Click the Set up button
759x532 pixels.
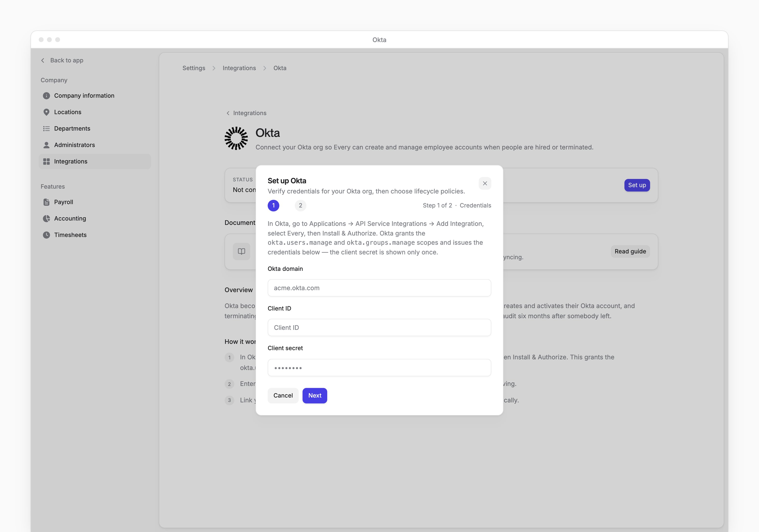637,185
